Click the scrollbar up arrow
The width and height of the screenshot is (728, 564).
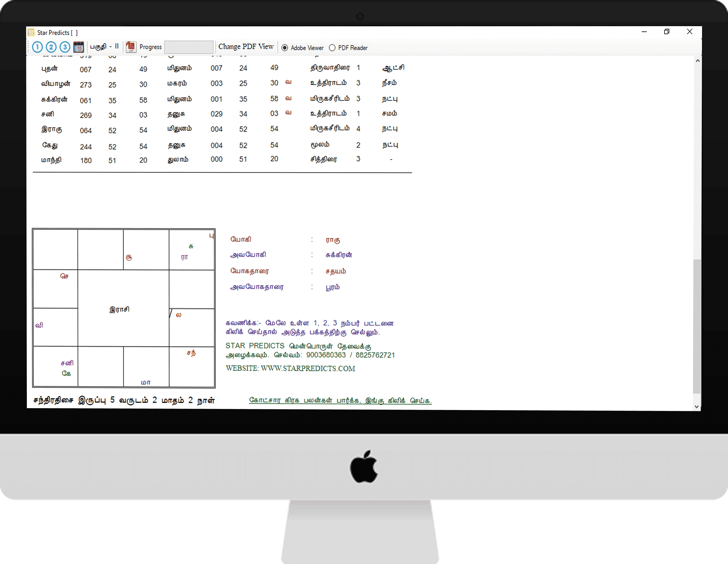click(x=697, y=61)
